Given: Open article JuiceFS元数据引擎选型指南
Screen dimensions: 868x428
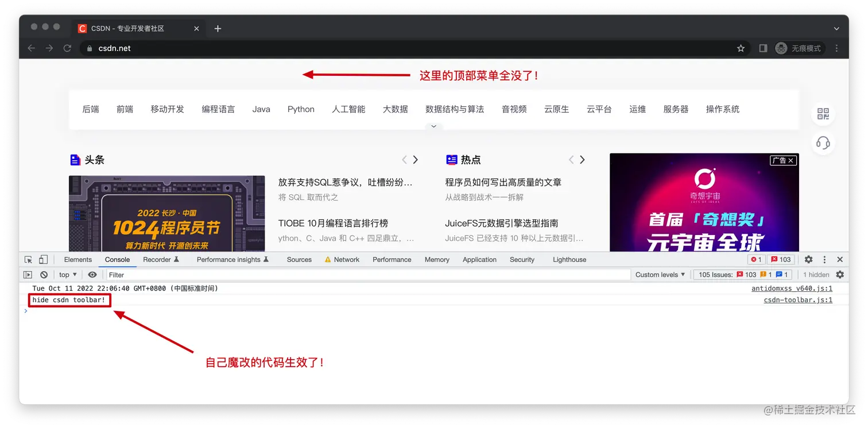Looking at the screenshot, I should pyautogui.click(x=502, y=223).
